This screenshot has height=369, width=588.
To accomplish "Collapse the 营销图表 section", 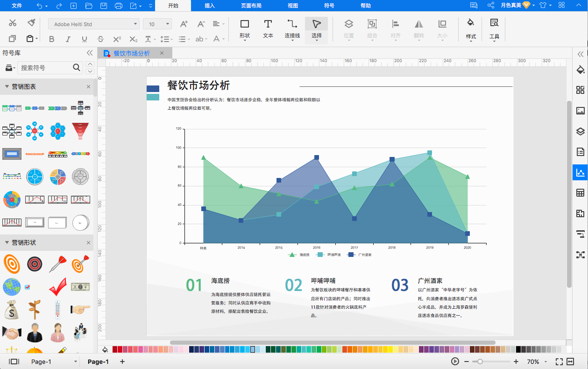I will [7, 86].
